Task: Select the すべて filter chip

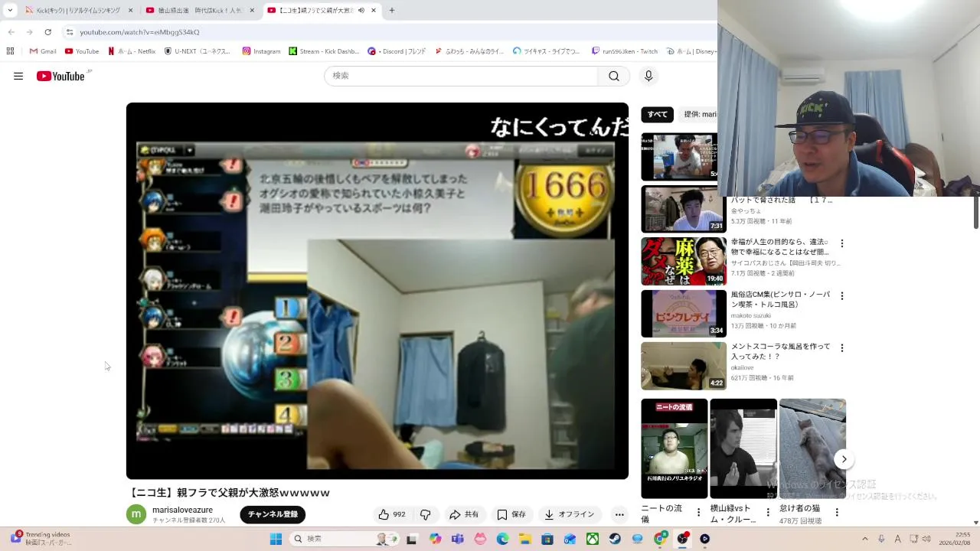Action: tap(657, 114)
